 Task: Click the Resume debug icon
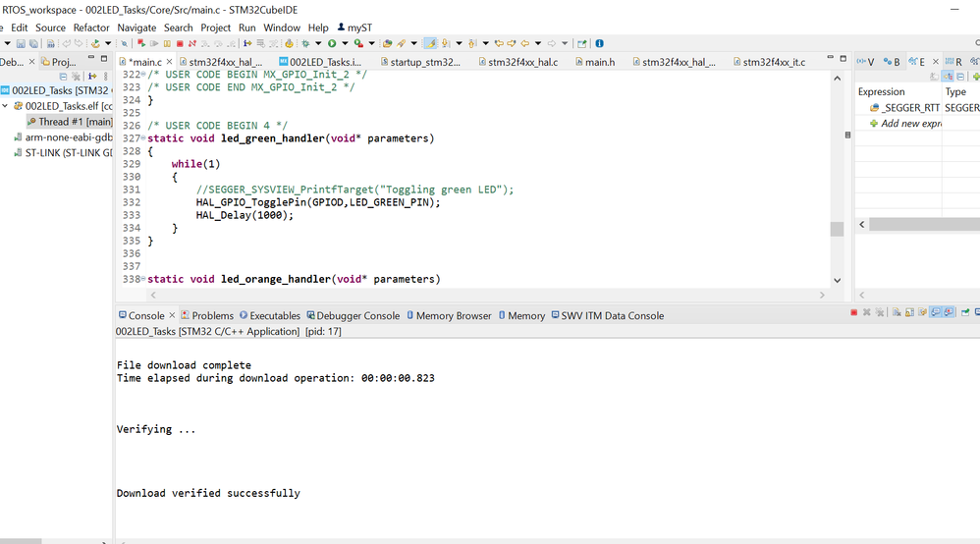click(154, 44)
